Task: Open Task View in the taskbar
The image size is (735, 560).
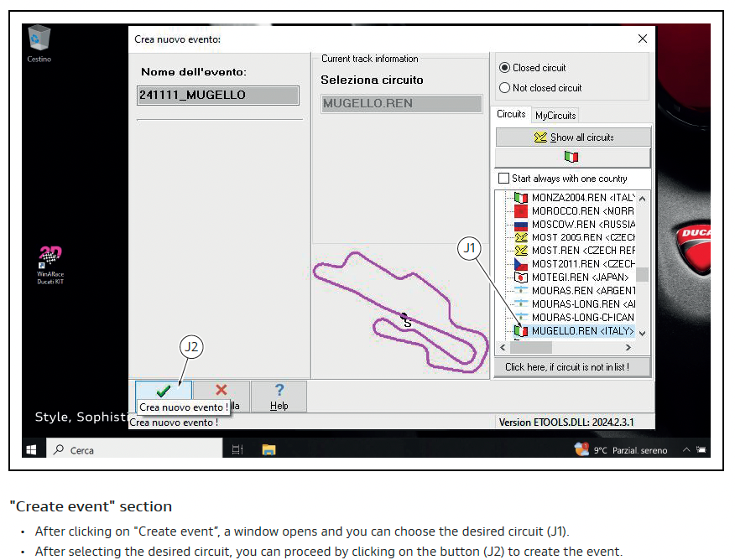Action: (x=237, y=450)
